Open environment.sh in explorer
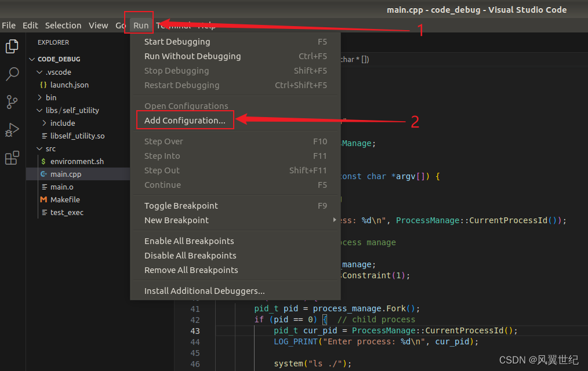 77,162
